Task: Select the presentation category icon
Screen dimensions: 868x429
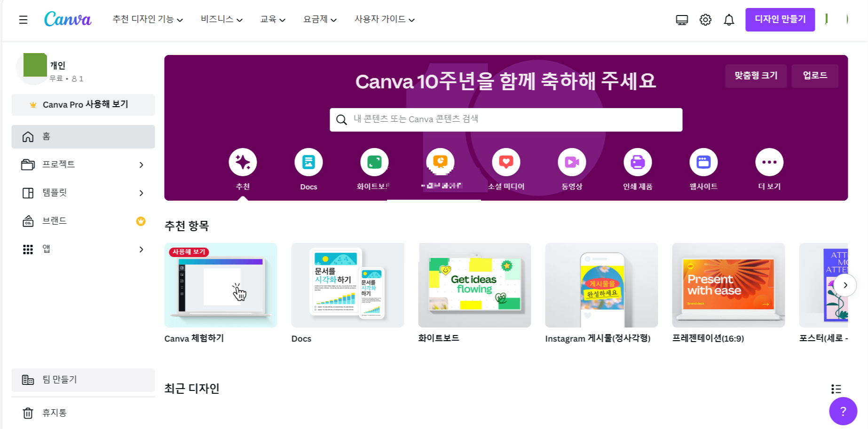Action: point(440,162)
